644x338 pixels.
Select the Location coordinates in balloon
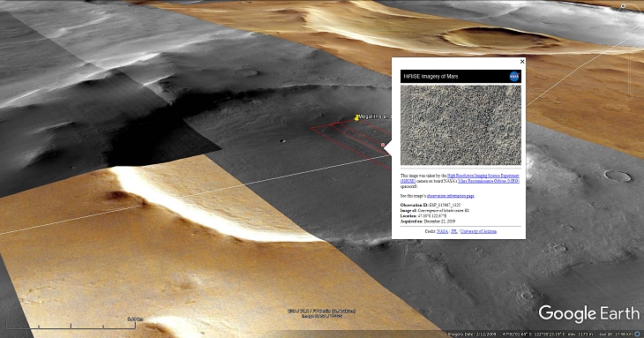pyautogui.click(x=423, y=216)
